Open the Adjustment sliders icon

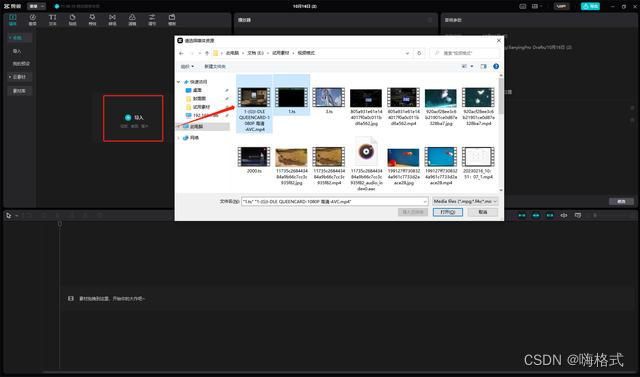152,20
